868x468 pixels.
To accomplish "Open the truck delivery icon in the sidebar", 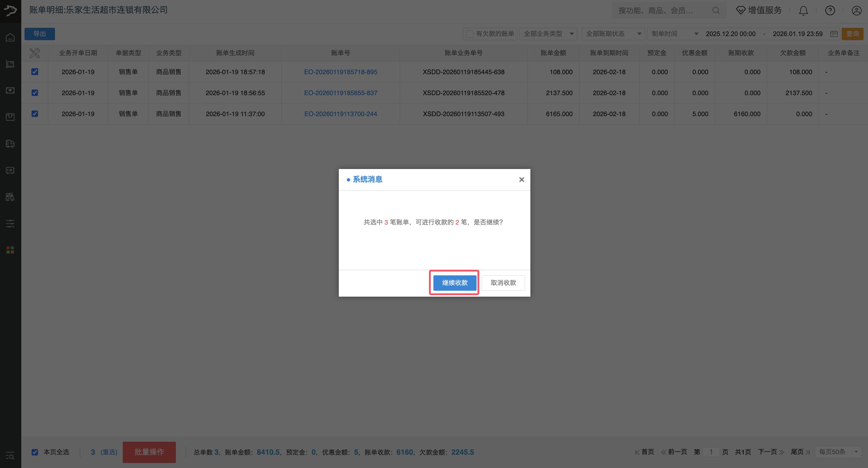I will point(10,144).
